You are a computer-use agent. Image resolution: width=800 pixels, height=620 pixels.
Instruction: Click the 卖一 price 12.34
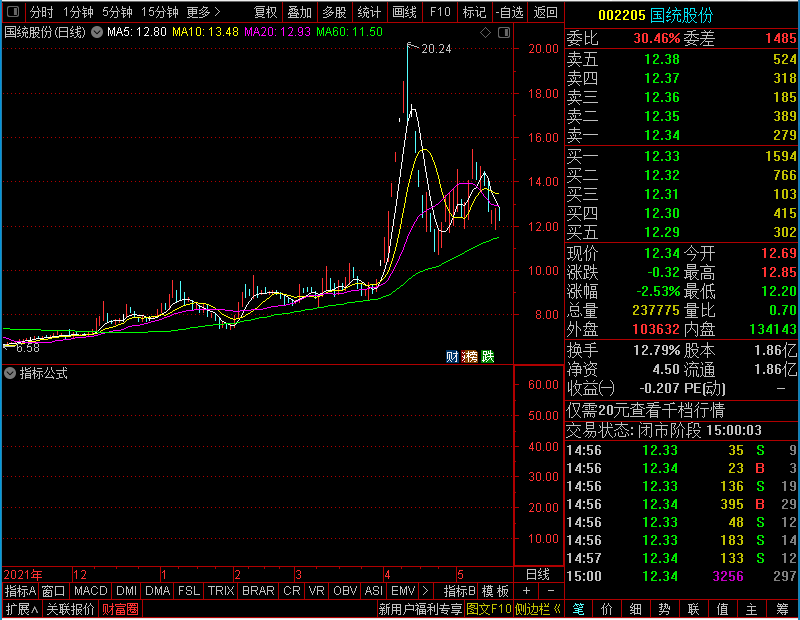point(662,135)
